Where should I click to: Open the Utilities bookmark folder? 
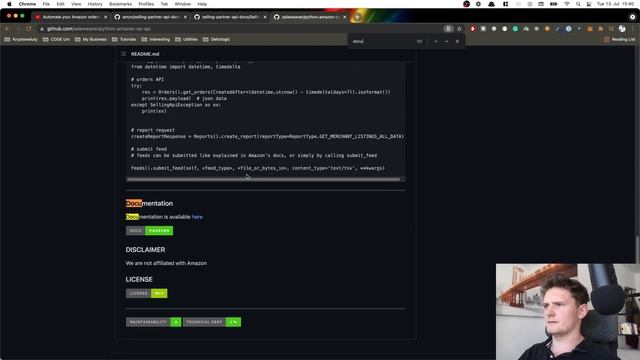186,39
